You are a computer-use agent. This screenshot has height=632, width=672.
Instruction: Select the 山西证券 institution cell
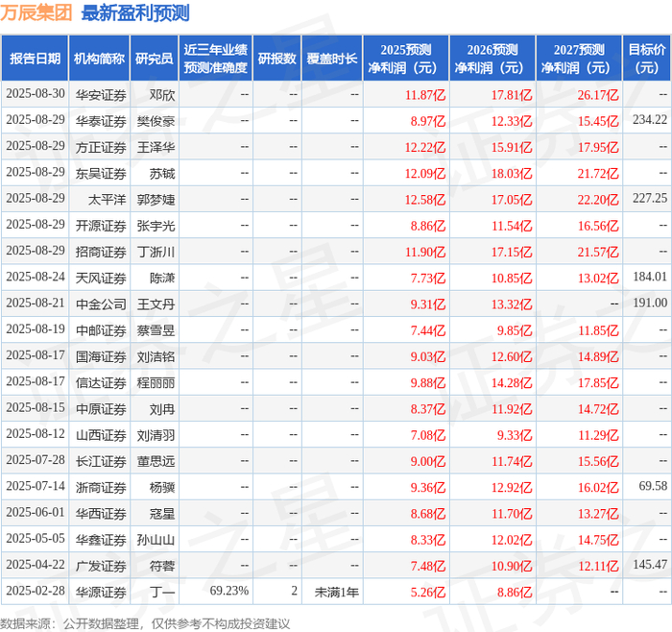pos(101,435)
